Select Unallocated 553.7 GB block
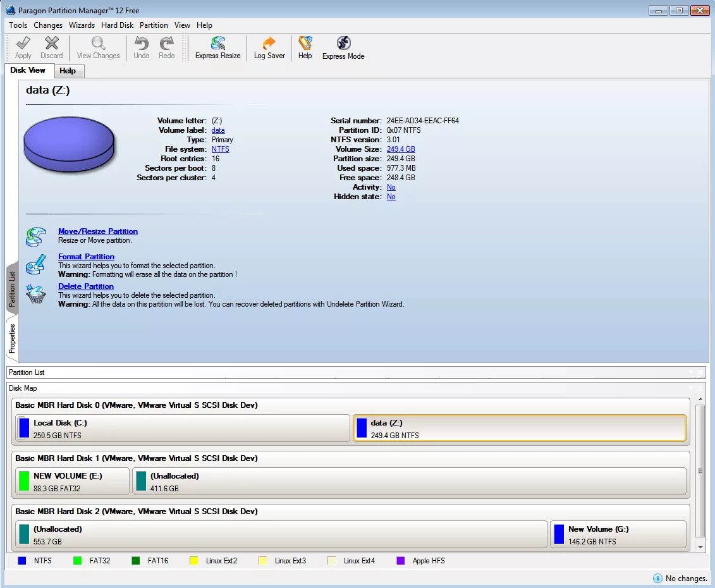 tap(281, 535)
